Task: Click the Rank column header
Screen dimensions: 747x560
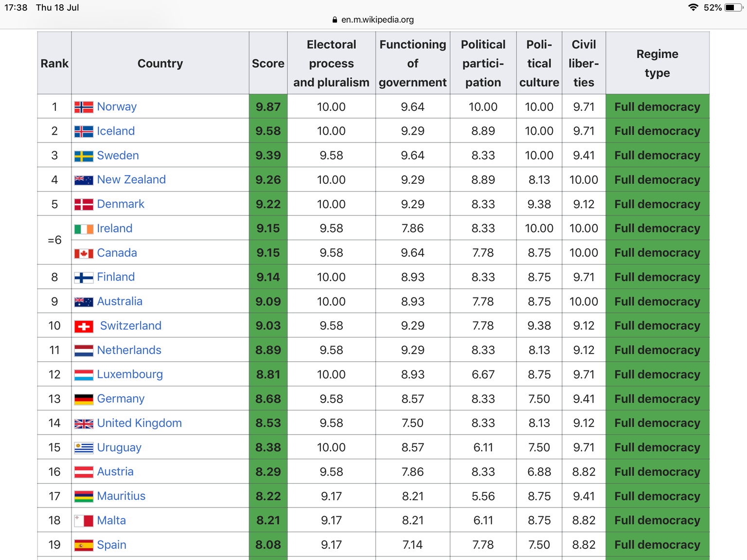Action: tap(54, 63)
